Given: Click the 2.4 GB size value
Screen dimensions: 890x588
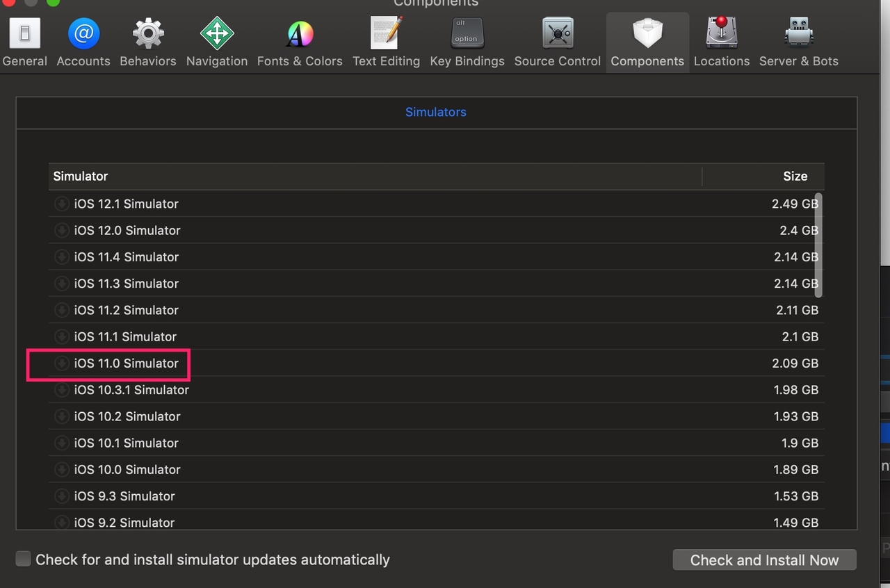Looking at the screenshot, I should pyautogui.click(x=799, y=230).
